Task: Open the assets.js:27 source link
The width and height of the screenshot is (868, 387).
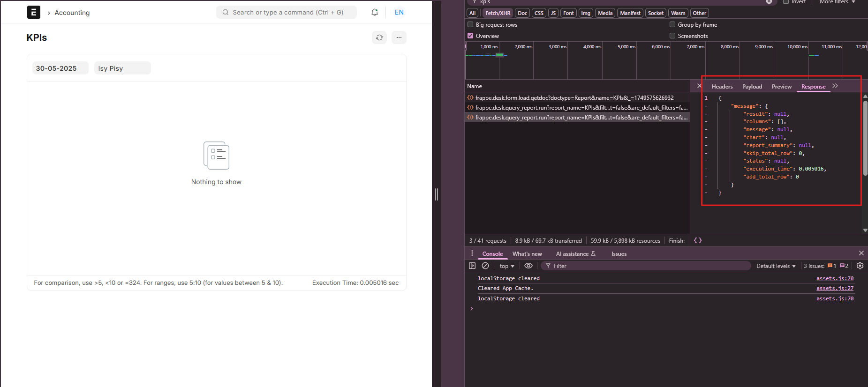Action: click(835, 289)
